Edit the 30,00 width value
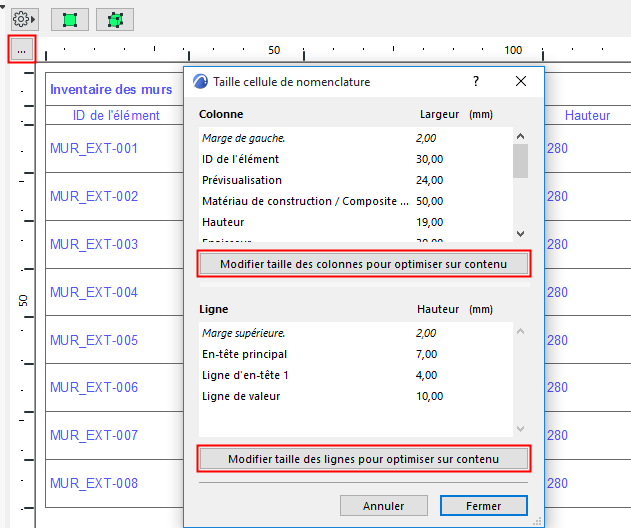This screenshot has width=631, height=528. click(429, 159)
